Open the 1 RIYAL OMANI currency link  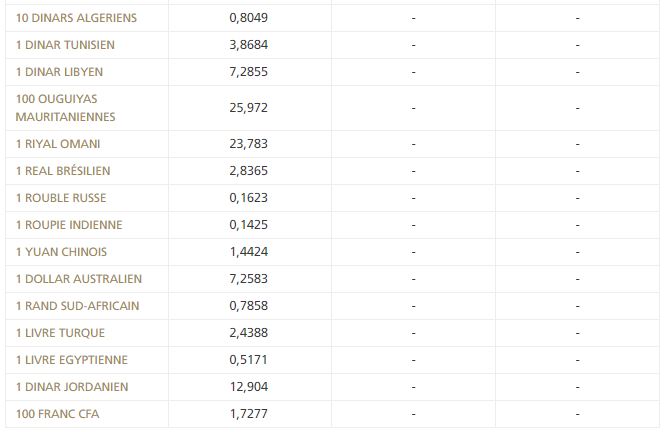point(58,144)
